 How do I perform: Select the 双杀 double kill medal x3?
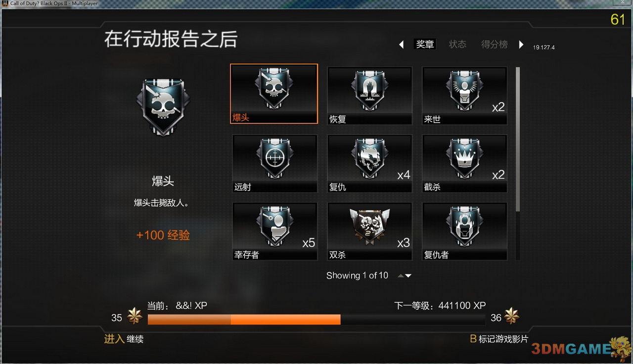[x=369, y=231]
